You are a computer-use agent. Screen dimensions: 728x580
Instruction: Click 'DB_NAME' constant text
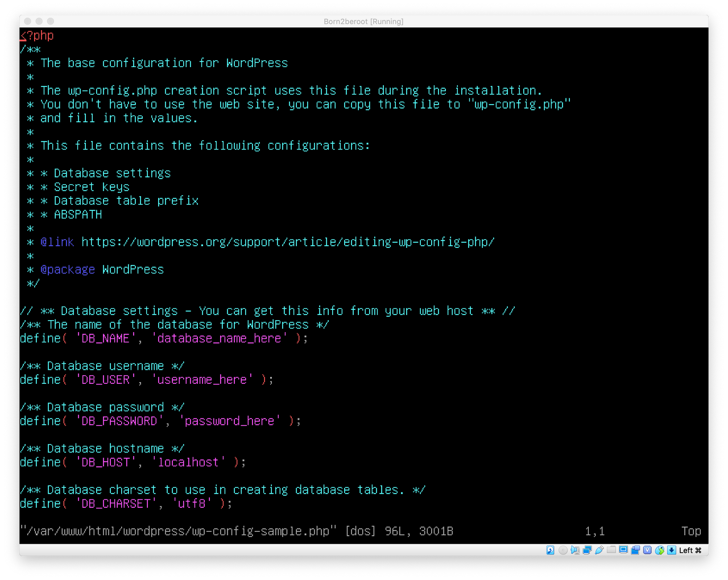pyautogui.click(x=106, y=338)
